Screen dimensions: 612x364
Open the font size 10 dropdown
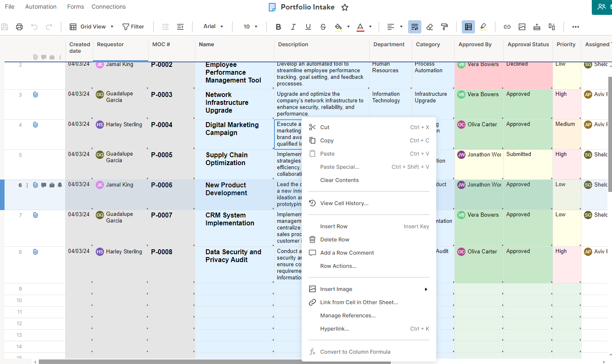tap(250, 27)
